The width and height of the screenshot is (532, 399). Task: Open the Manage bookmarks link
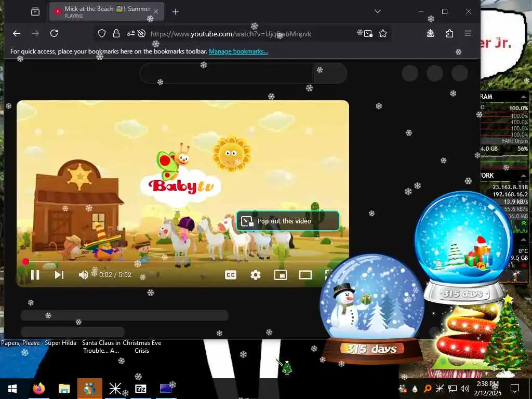(238, 51)
